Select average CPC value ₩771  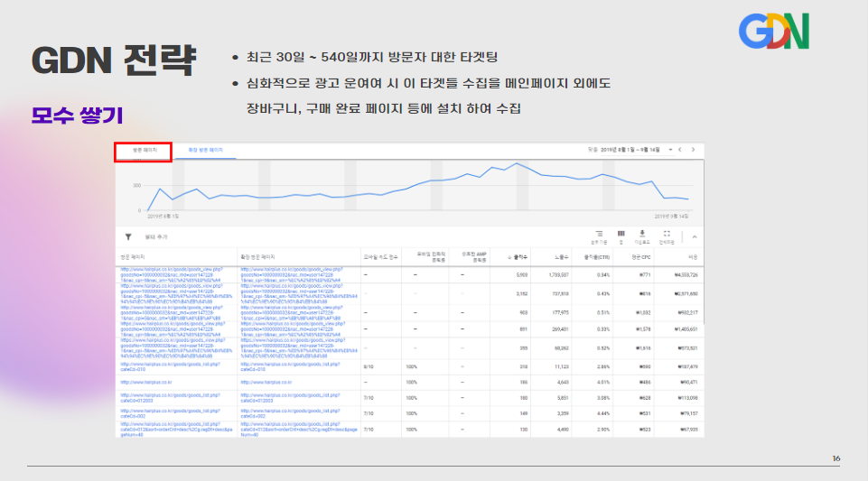pos(645,274)
